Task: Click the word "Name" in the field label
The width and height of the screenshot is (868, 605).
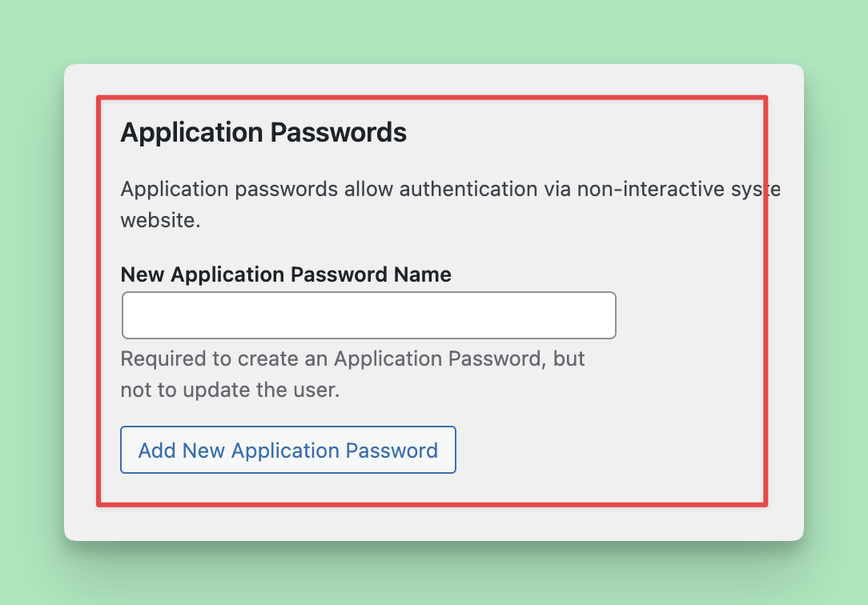Action: (x=423, y=274)
